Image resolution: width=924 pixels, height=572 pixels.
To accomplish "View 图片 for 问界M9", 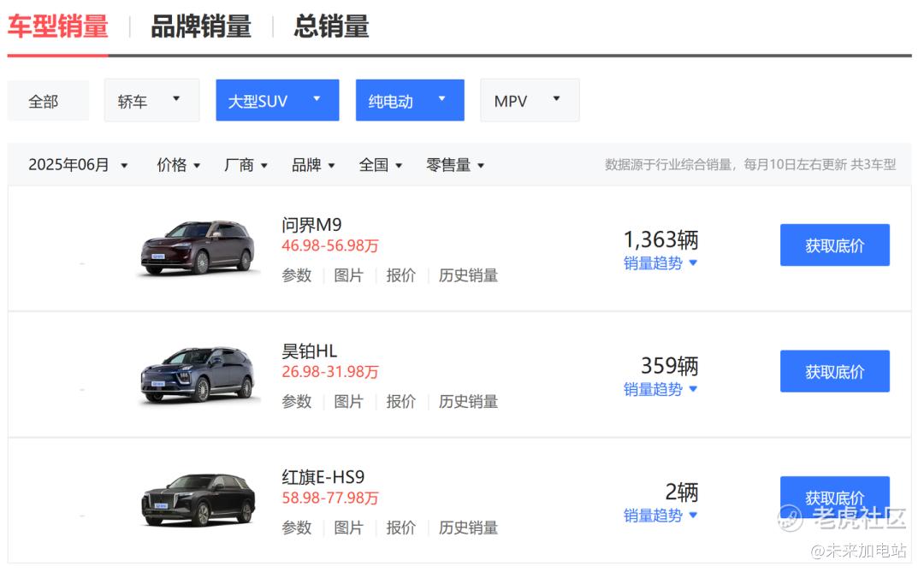I will [x=349, y=275].
